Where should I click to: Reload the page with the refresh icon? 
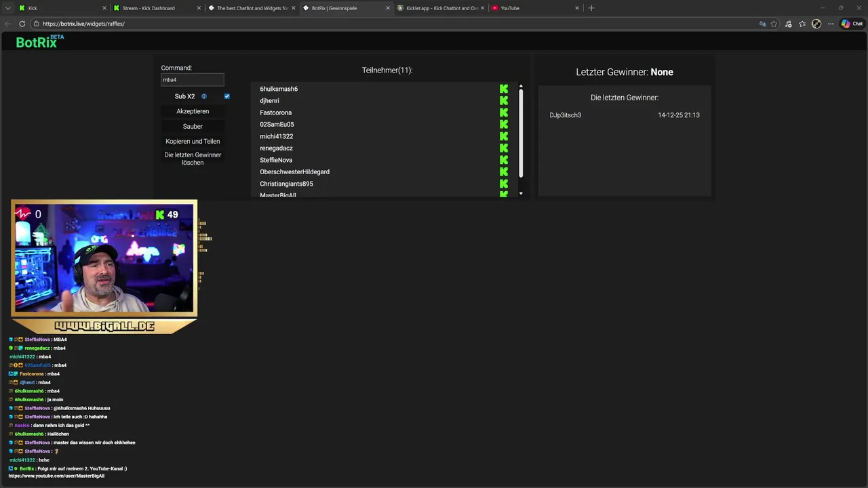[22, 24]
